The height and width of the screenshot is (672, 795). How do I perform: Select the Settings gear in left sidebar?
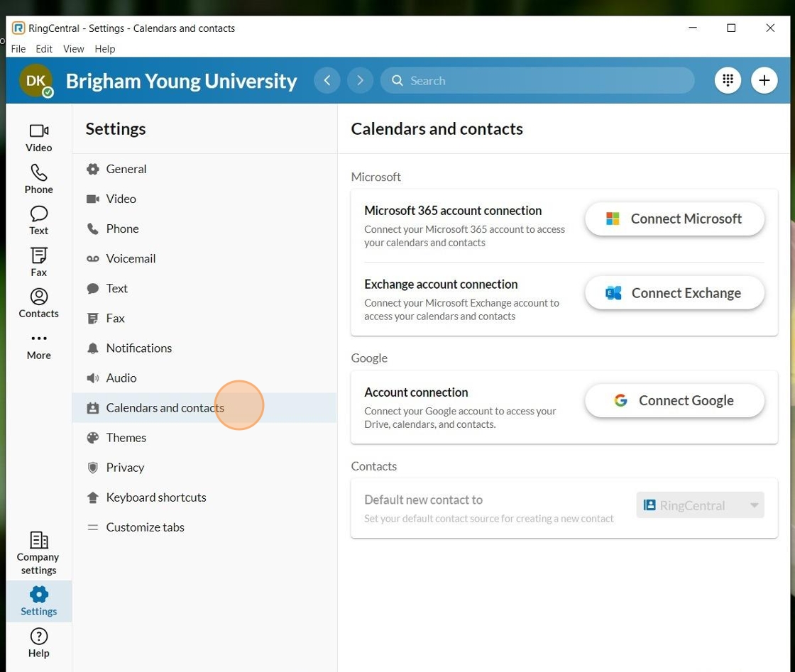38,601
